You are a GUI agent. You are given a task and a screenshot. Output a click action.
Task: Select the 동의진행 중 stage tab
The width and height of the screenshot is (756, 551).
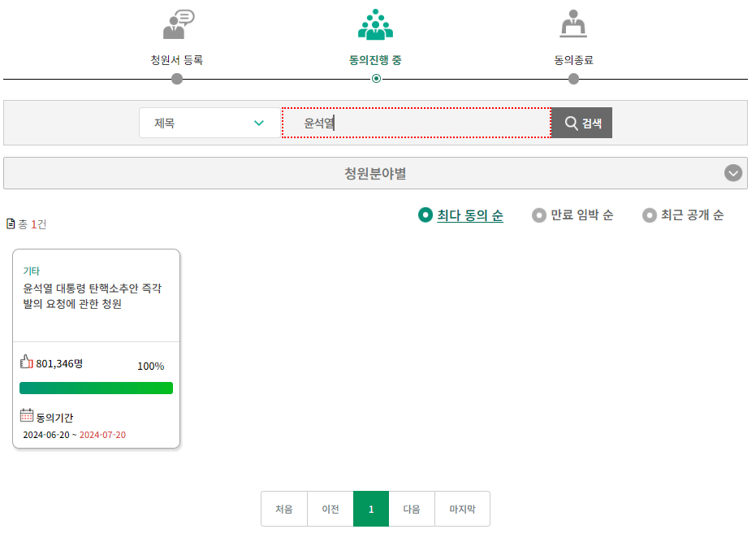[x=375, y=59]
